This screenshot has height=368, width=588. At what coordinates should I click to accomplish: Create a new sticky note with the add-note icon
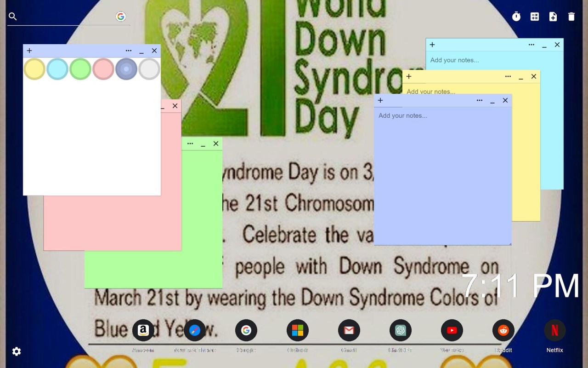pos(553,17)
